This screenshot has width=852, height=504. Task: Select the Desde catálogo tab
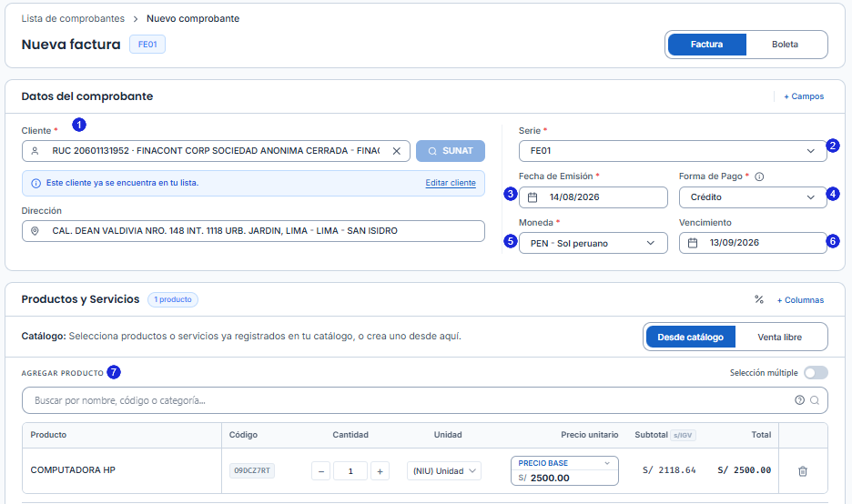pyautogui.click(x=690, y=338)
